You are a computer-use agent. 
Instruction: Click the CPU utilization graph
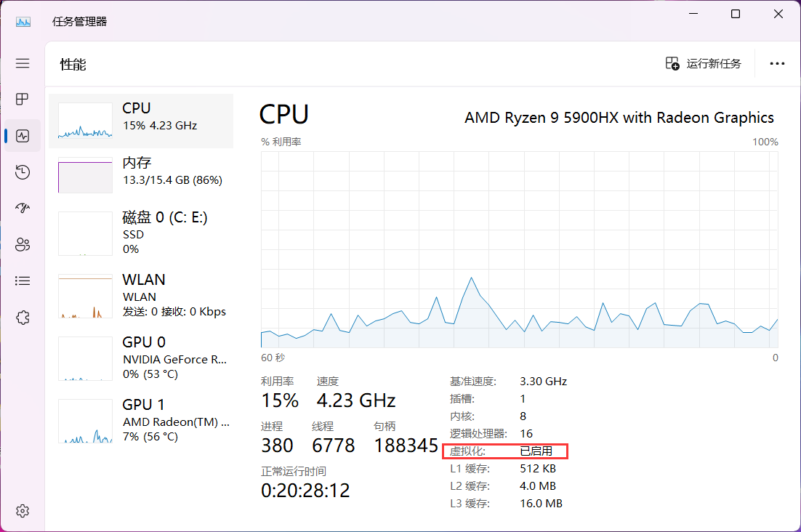pos(520,250)
